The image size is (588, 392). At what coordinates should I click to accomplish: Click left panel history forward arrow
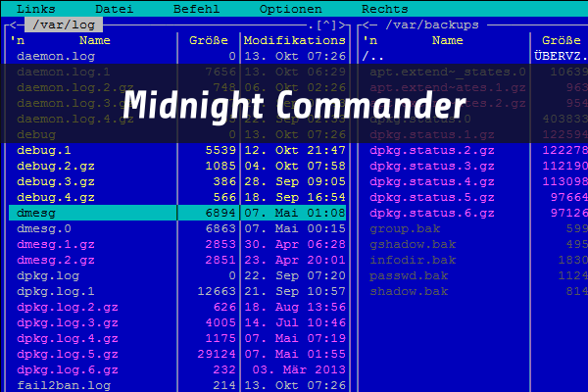342,24
